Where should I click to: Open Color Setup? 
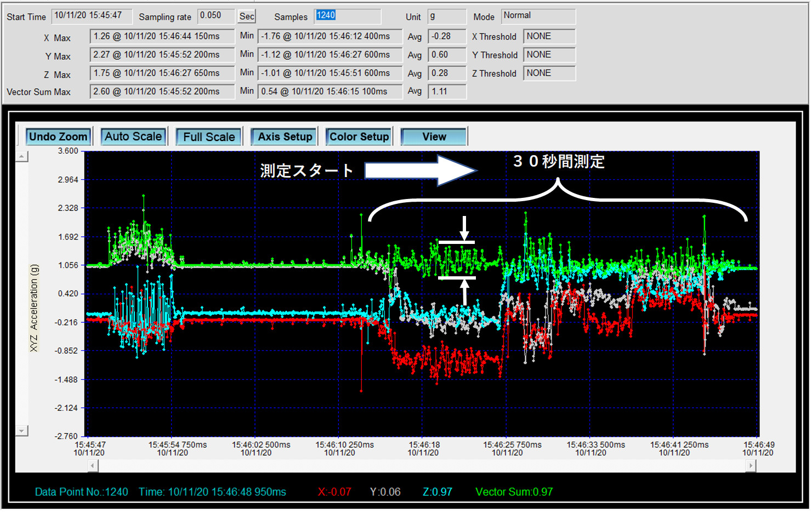(x=359, y=136)
